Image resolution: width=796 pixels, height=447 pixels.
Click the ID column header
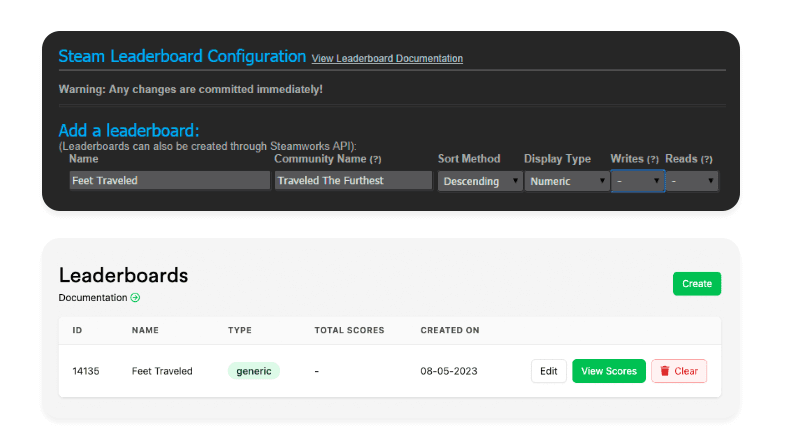77,330
